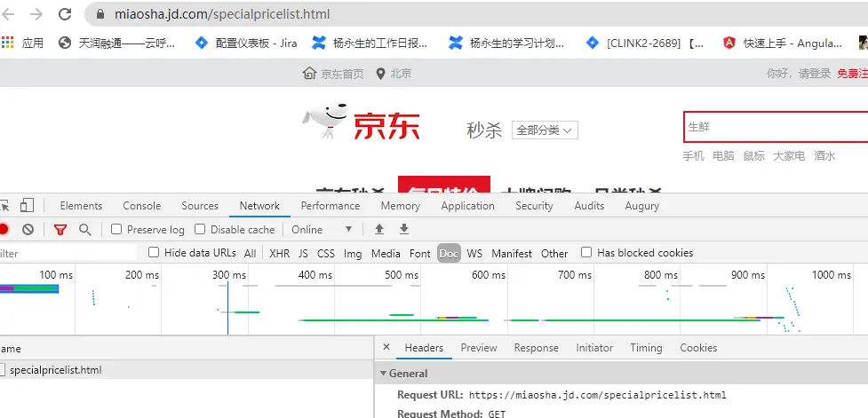
Task: Filter requests by Font
Action: [420, 253]
